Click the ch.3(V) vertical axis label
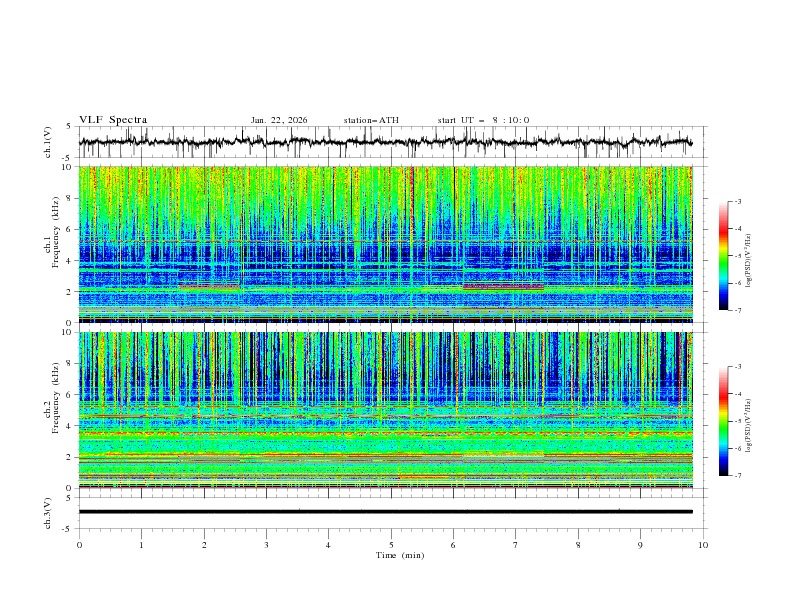The height and width of the screenshot is (612, 792). coord(48,512)
